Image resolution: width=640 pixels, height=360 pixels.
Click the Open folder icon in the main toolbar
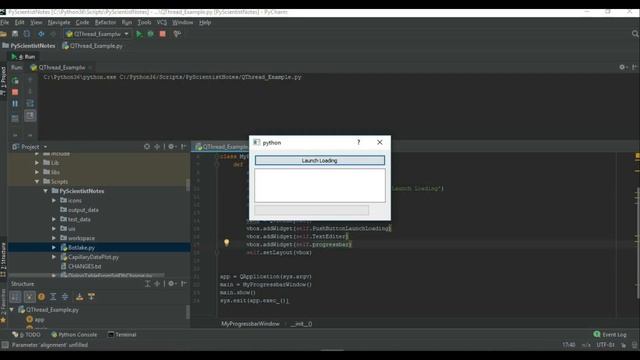coord(4,34)
